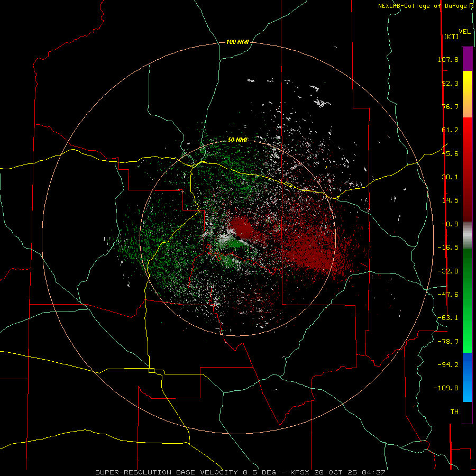The image size is (476, 476).
Task: Click the -63.1 legend value
Action: click(448, 318)
